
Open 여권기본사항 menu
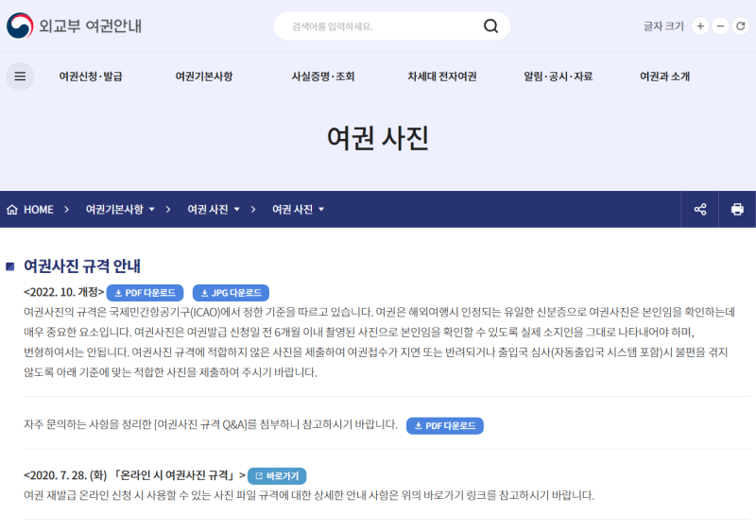[204, 77]
